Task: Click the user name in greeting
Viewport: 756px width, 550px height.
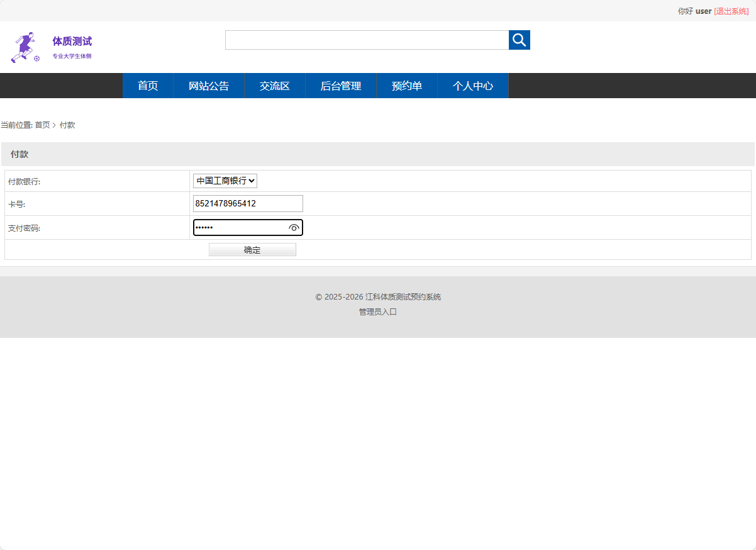Action: tap(703, 11)
